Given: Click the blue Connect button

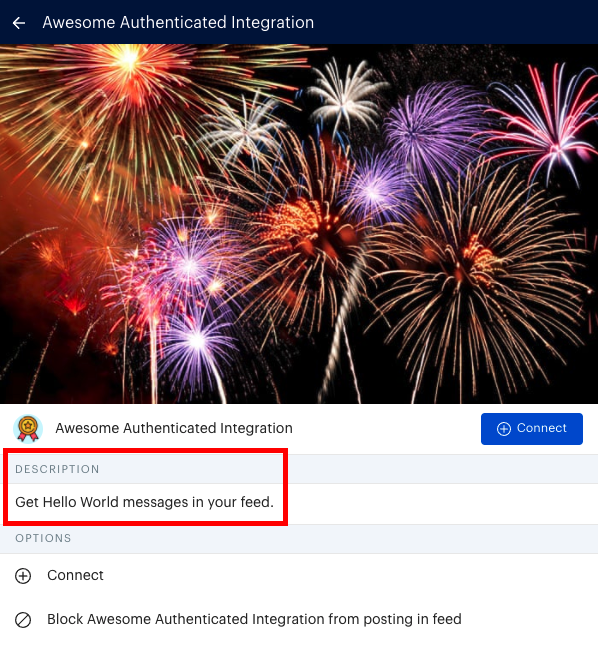Looking at the screenshot, I should click(532, 428).
